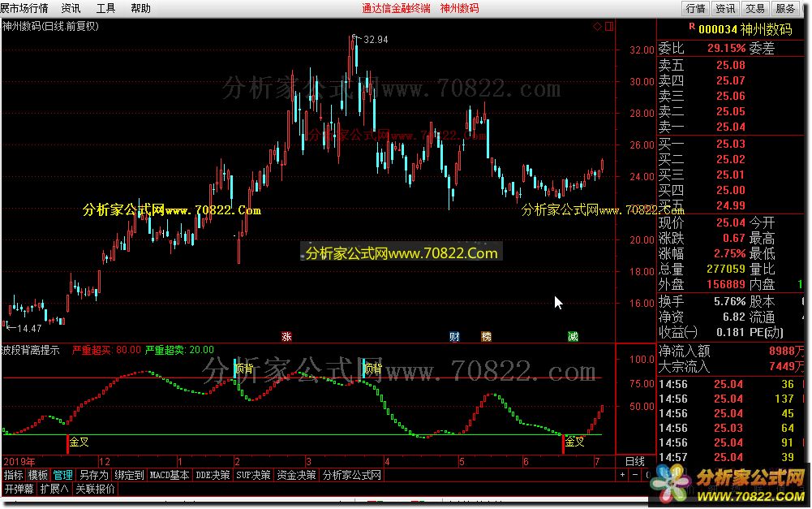The height and width of the screenshot is (509, 812).
Task: Select the 模板 tab
Action: (x=38, y=475)
